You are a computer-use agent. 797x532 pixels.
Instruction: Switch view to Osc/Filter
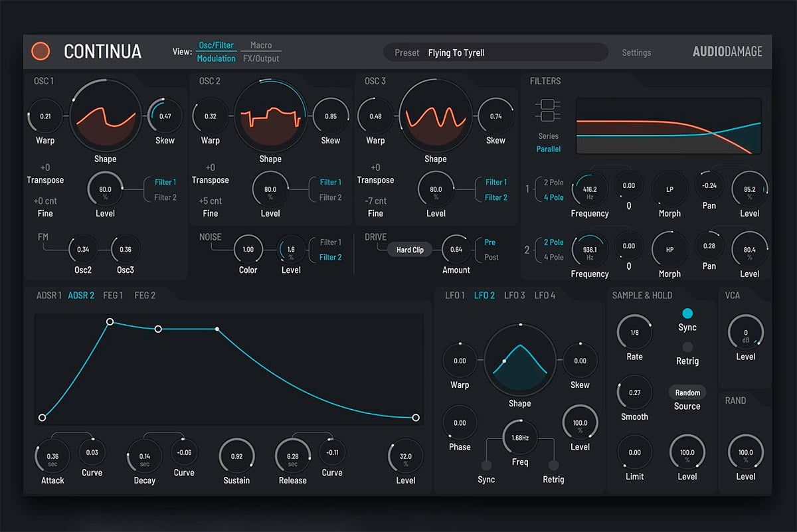click(x=217, y=45)
